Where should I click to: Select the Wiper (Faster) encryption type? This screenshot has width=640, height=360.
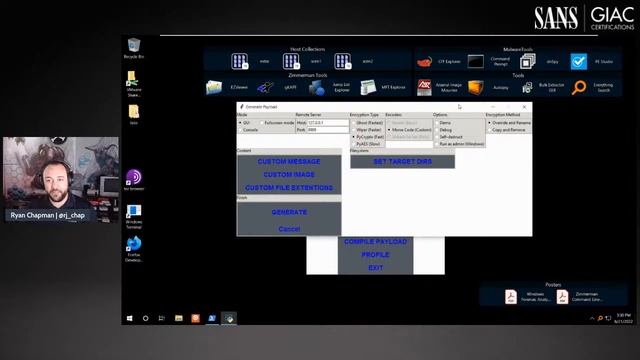[x=353, y=130]
